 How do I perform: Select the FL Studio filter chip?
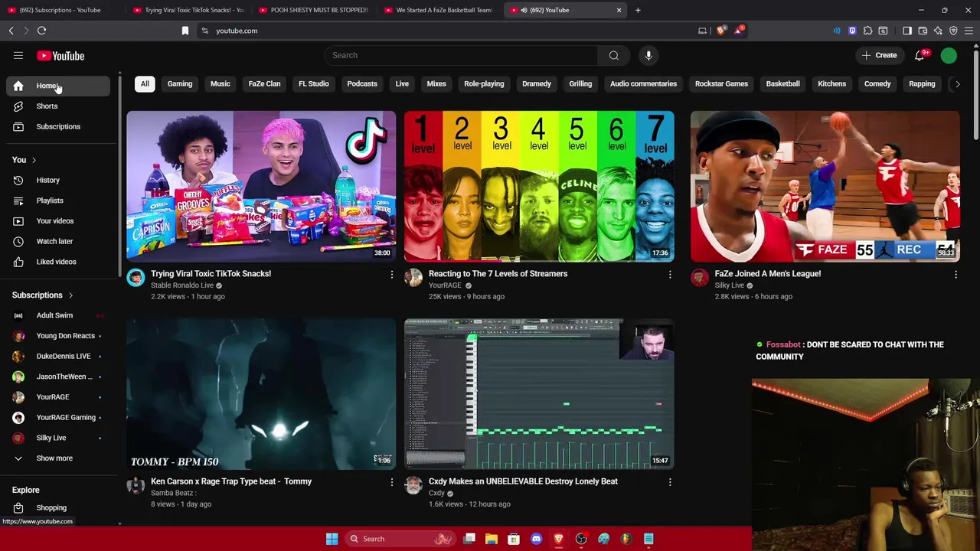[x=313, y=84]
